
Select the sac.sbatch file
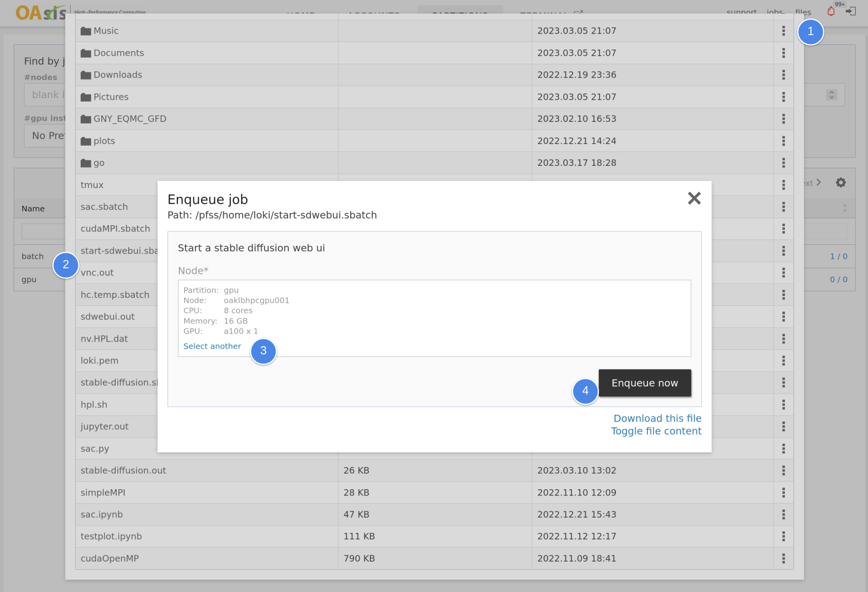click(x=104, y=207)
